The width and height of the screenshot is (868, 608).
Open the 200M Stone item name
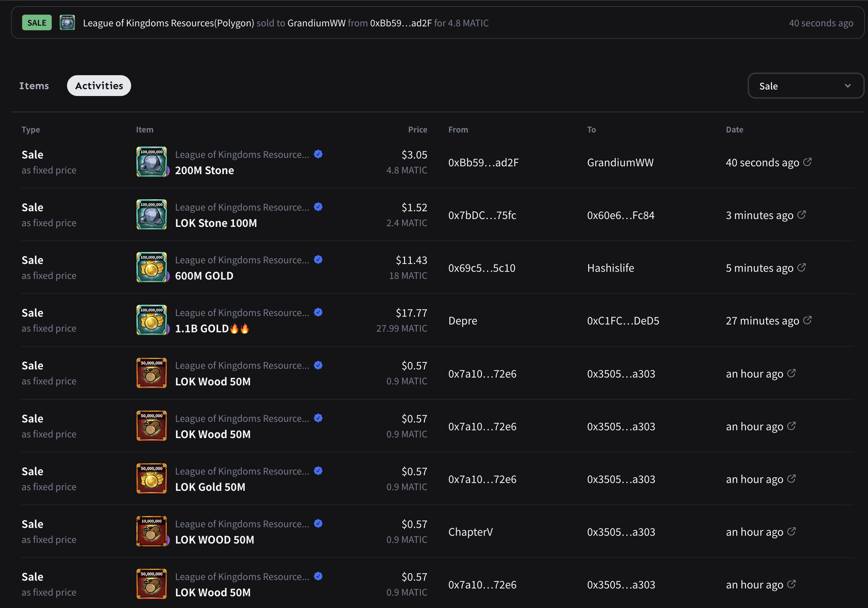[205, 171]
